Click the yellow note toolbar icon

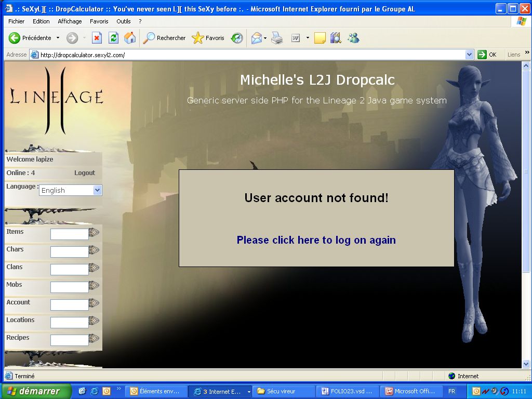(x=320, y=38)
